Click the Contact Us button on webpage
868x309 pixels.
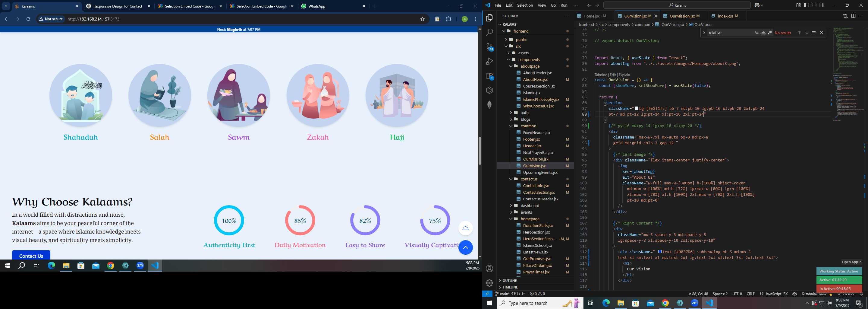31,255
